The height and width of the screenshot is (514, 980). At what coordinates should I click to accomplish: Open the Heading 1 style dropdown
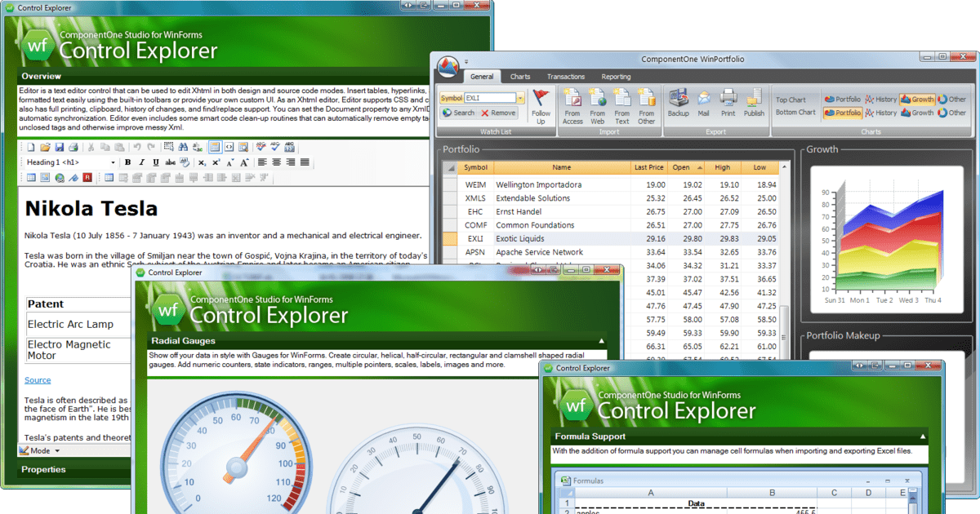(114, 162)
